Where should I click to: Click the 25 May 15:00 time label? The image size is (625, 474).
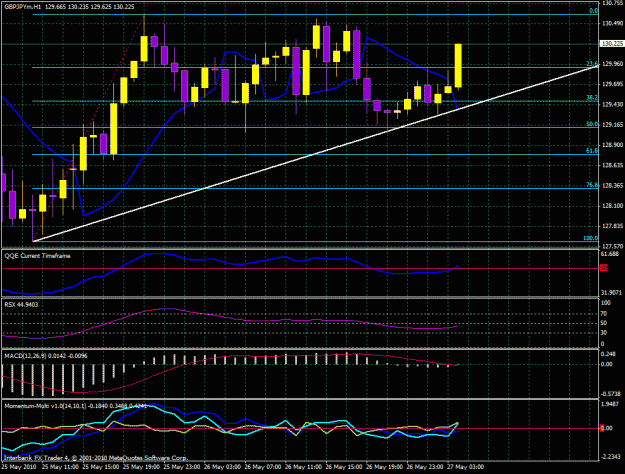tap(101, 467)
